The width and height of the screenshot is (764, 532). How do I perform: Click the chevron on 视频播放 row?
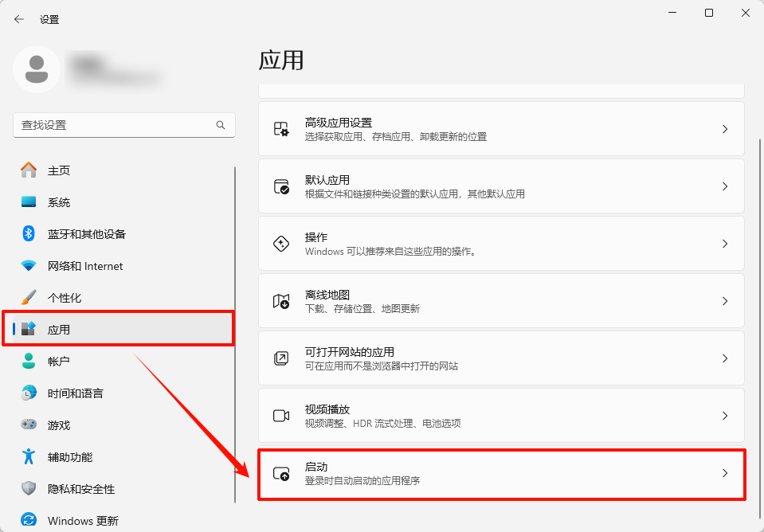[x=725, y=416]
